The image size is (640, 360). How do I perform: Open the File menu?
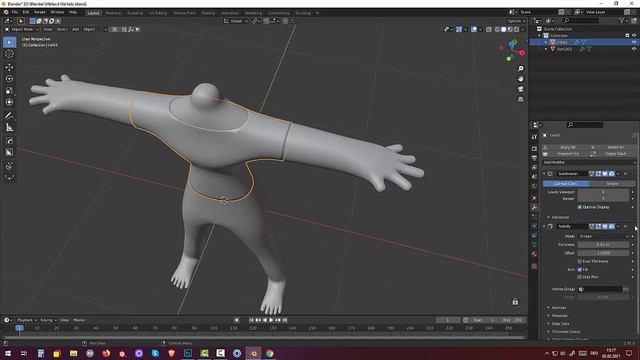[15, 12]
